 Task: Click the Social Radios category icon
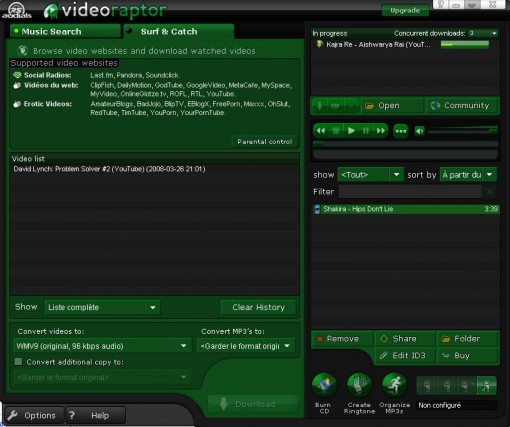[17, 75]
